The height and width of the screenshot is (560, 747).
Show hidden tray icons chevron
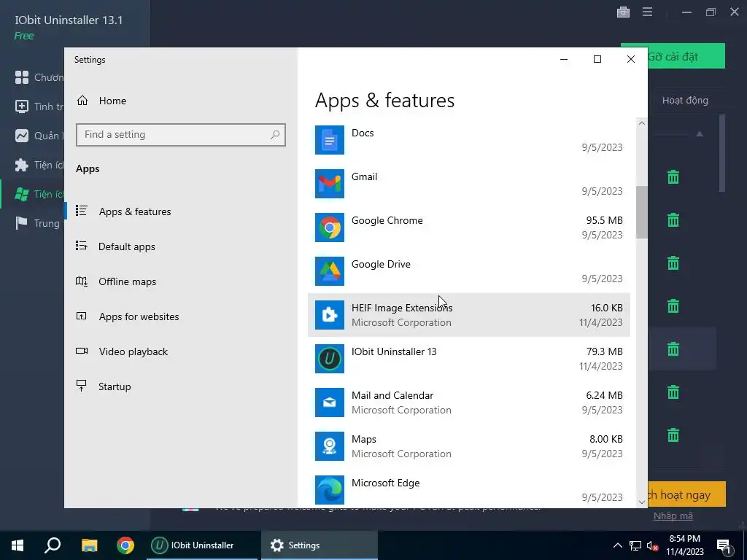click(617, 545)
